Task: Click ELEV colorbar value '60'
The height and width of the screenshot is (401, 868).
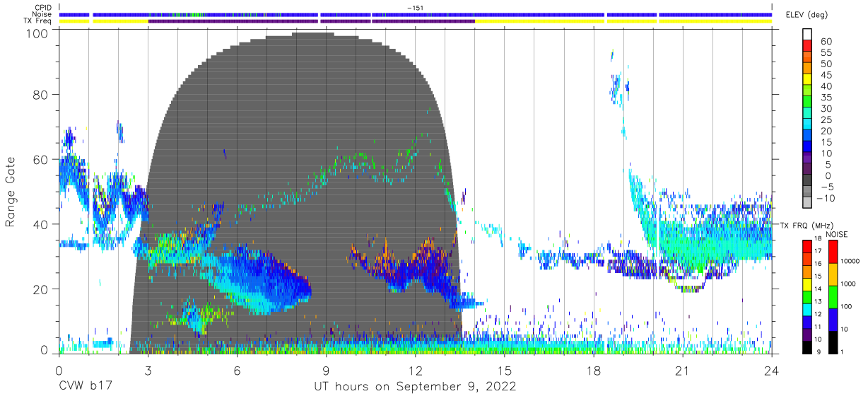Action: coord(826,42)
